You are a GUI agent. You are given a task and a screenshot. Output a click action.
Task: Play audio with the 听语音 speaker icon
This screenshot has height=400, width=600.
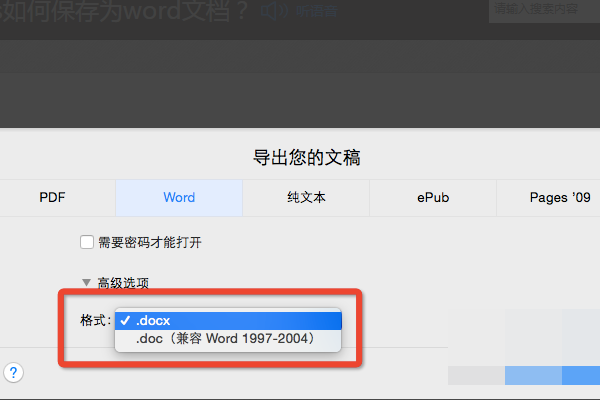click(274, 11)
